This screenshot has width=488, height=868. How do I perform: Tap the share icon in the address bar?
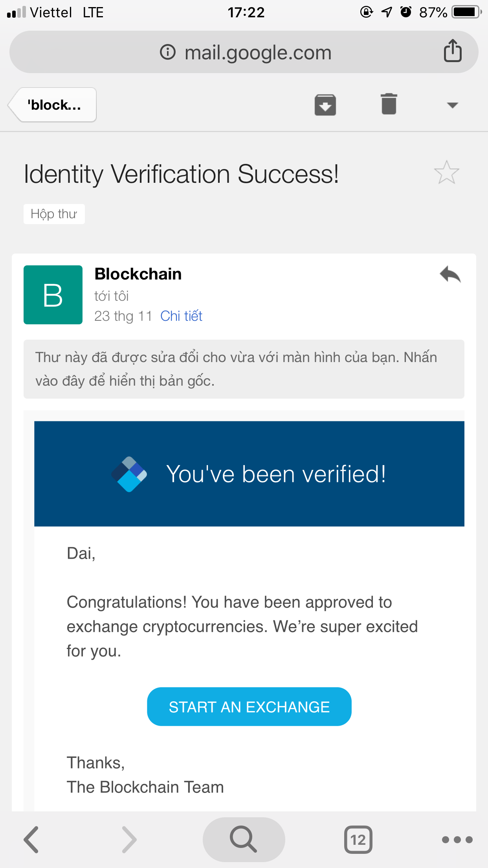click(452, 51)
